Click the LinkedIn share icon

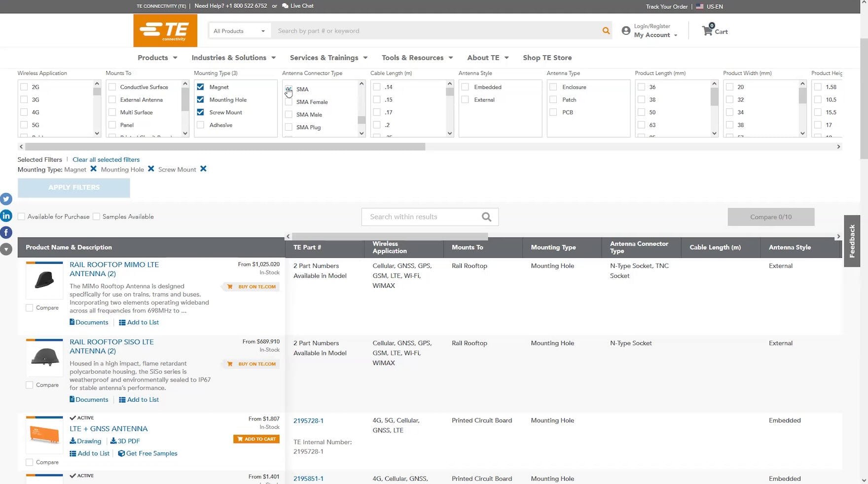click(x=6, y=215)
